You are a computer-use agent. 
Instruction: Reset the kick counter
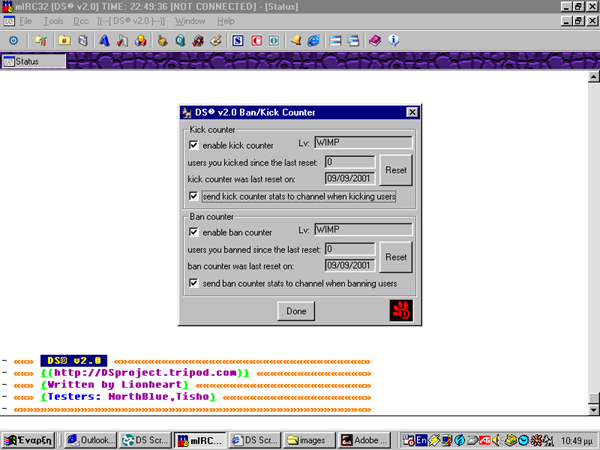click(x=396, y=170)
